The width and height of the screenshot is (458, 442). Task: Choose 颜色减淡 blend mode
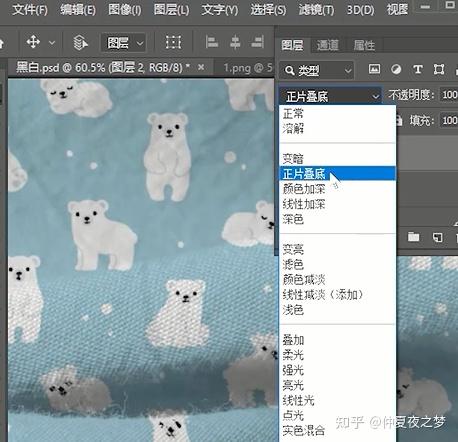point(337,279)
